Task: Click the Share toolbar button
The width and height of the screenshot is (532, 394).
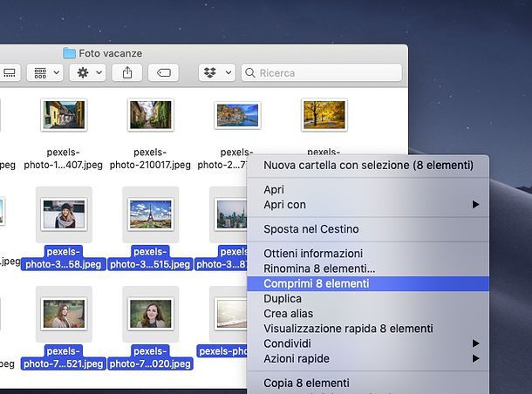Action: point(127,72)
